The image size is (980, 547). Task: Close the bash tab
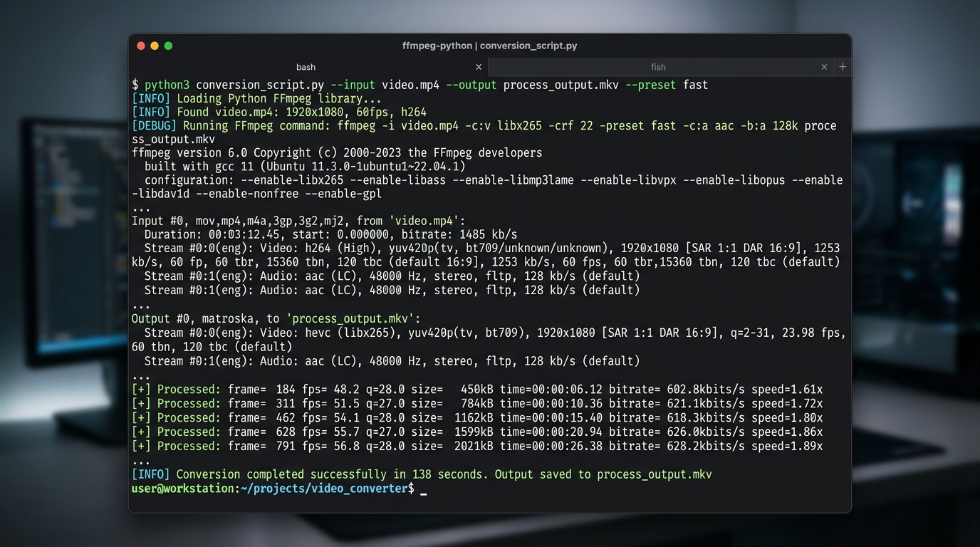[x=479, y=67]
